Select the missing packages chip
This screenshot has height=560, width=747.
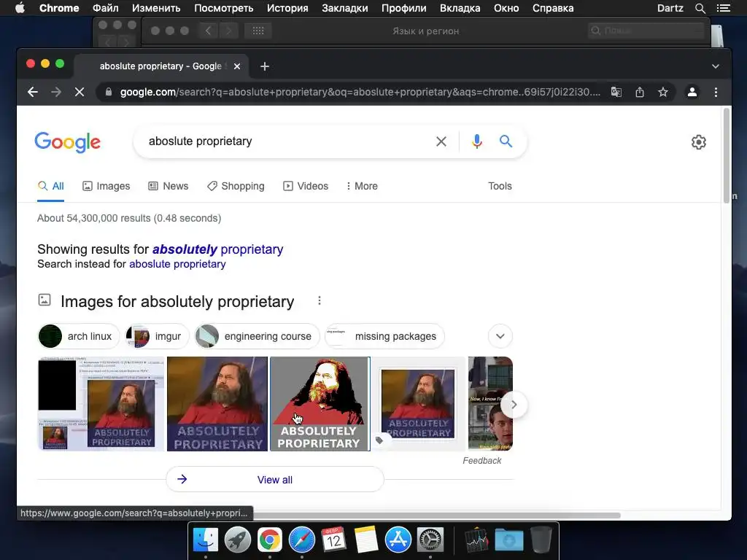(x=384, y=336)
